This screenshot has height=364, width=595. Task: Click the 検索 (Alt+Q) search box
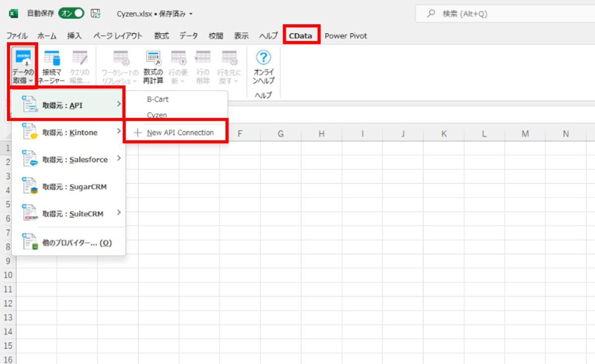505,14
